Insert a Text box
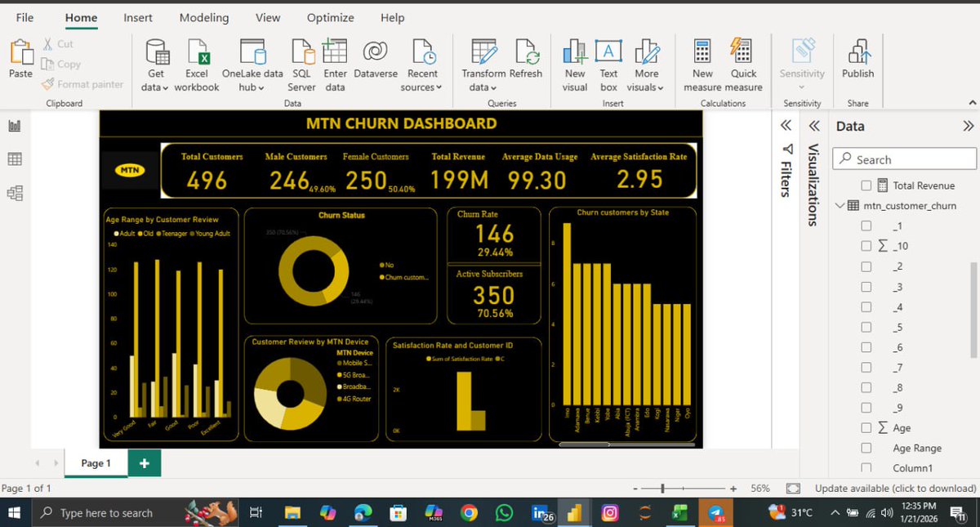This screenshot has height=527, width=980. coord(608,65)
